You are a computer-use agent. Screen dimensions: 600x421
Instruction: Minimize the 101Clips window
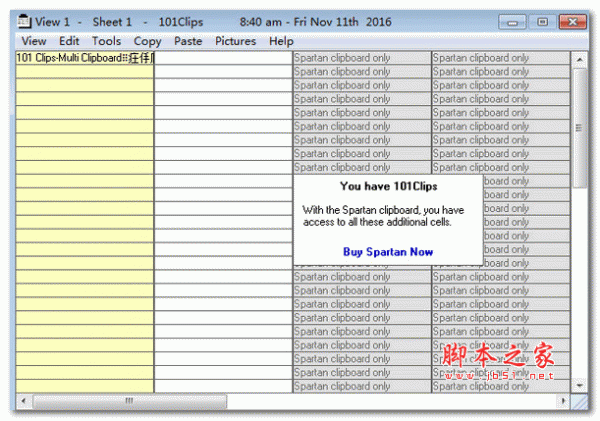pyautogui.click(x=516, y=20)
